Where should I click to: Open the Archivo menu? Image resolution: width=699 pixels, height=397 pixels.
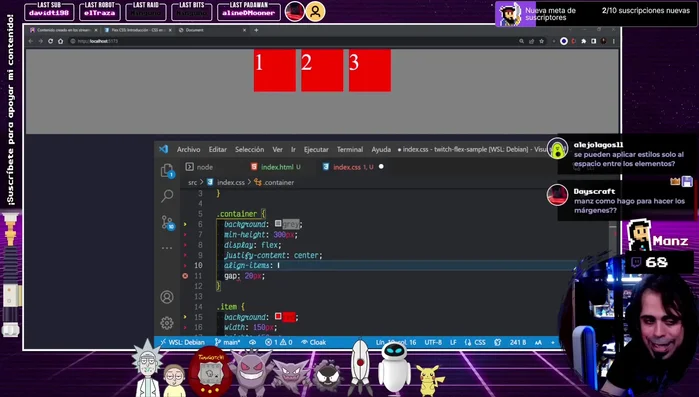point(189,149)
